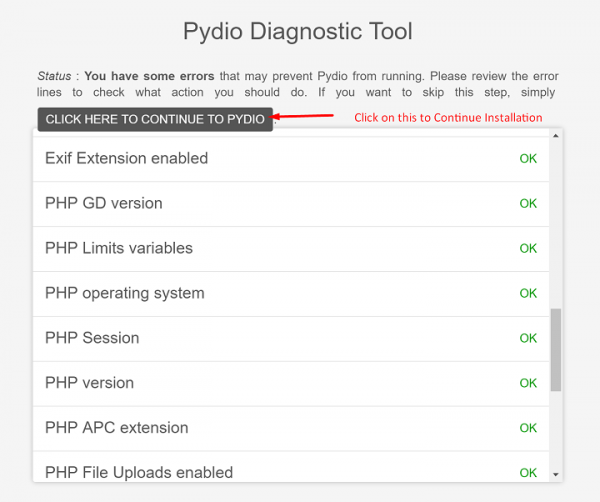Screen dimensions: 600x502
Task: Click the scrollbar down arrow
Action: tap(556, 474)
